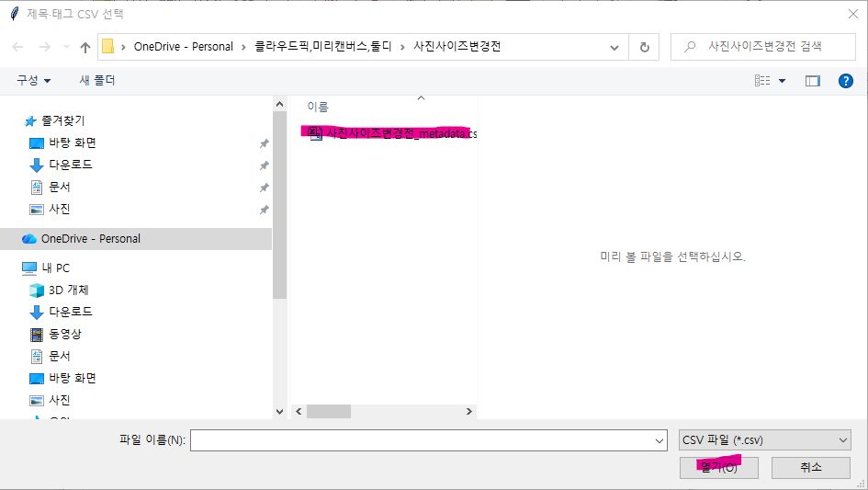The height and width of the screenshot is (490, 868).
Task: Select 사진사이즈변경전 path segment
Action: [x=457, y=47]
